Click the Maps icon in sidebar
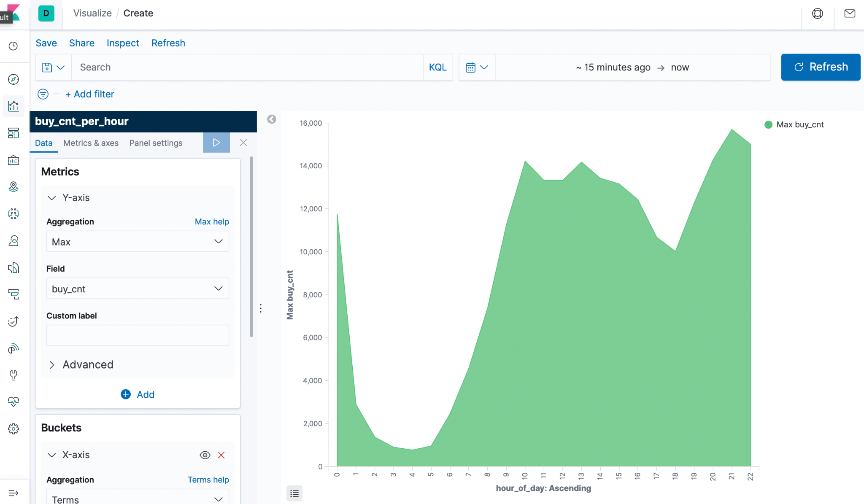864x504 pixels. click(14, 186)
